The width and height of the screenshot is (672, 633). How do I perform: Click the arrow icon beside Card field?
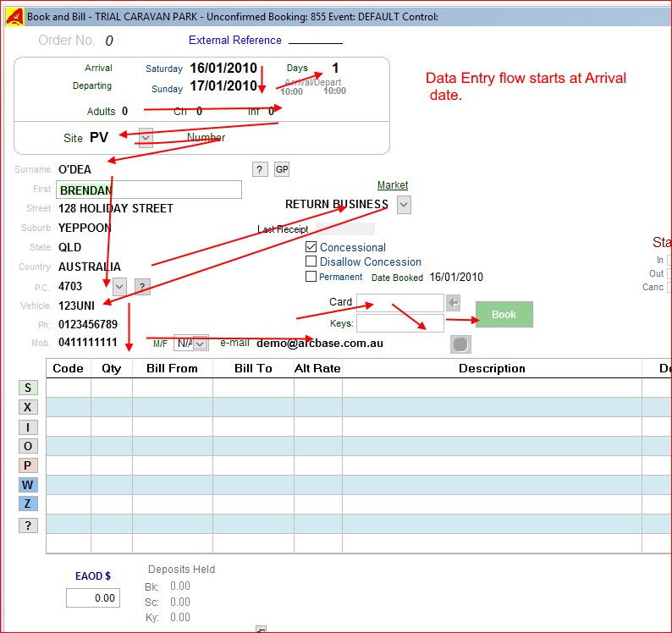[x=454, y=302]
